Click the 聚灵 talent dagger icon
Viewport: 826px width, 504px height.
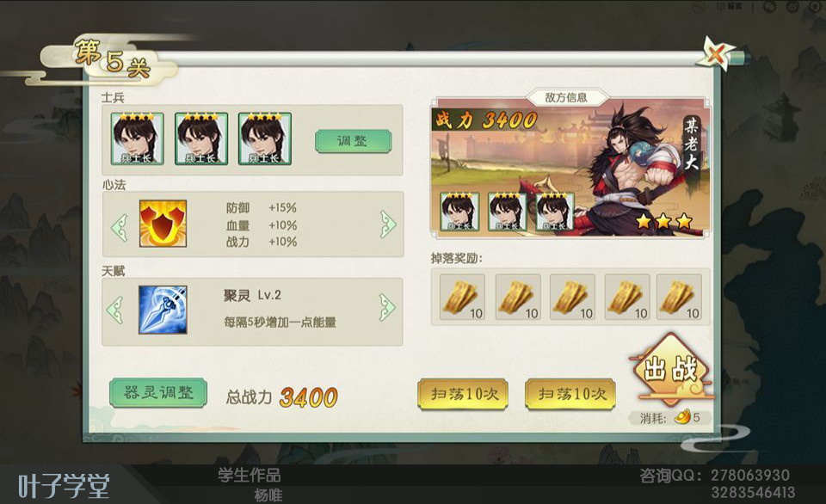click(163, 310)
